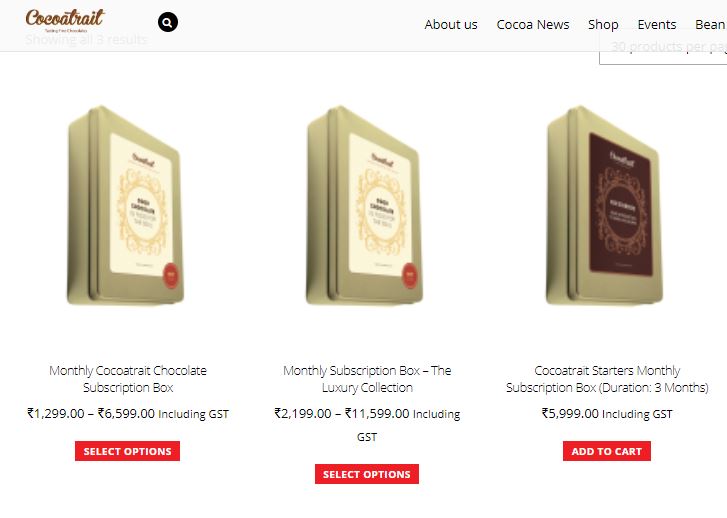Viewport: 727px width, 518px height.
Task: Open the Cocoa News menu item
Action: point(533,25)
